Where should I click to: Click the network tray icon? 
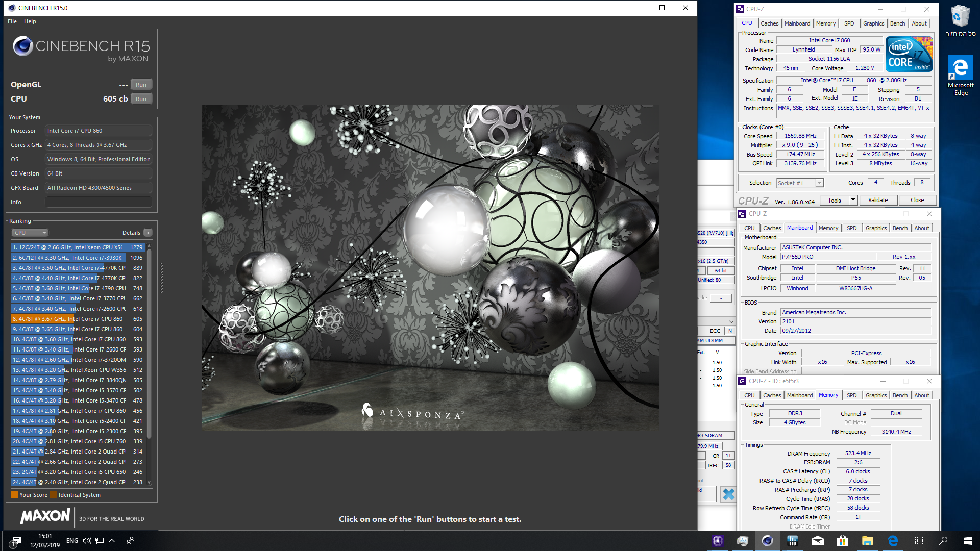[100, 541]
